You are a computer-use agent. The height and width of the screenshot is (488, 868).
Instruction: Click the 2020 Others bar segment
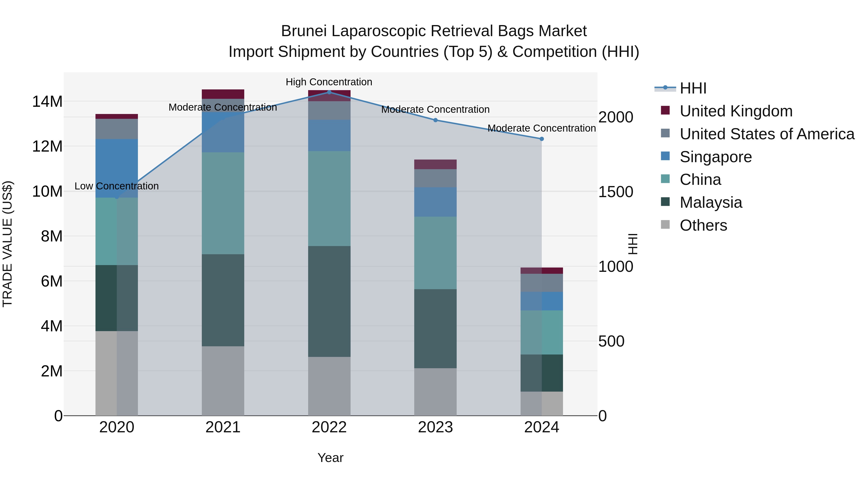117,374
